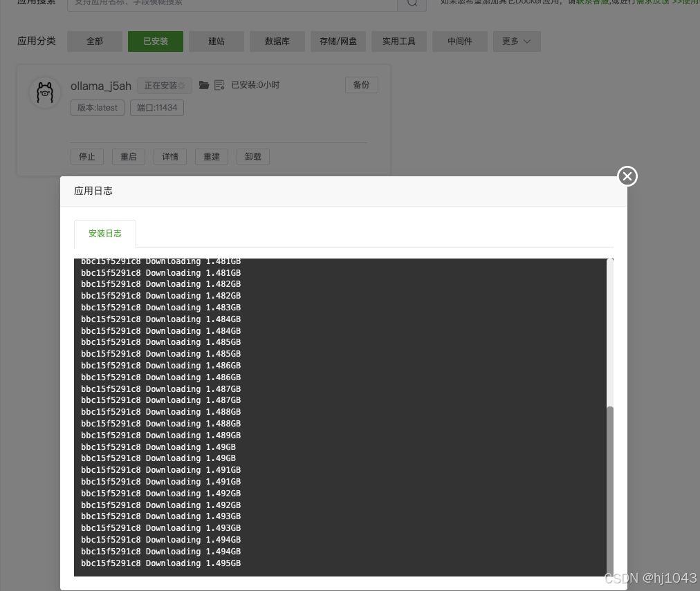
Task: Open the ollama_j5ah log file icon
Action: [x=219, y=85]
